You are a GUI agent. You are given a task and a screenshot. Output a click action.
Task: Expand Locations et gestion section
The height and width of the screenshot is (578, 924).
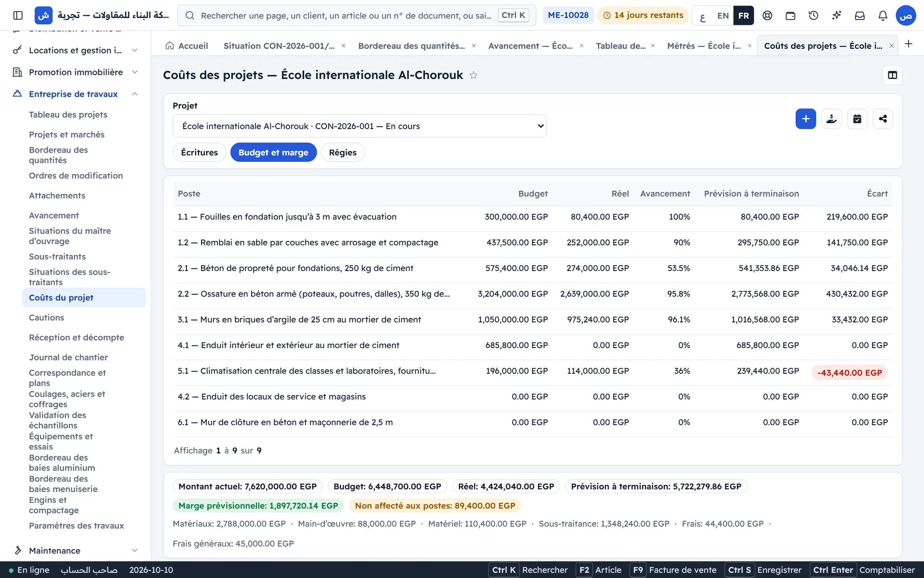coord(75,50)
